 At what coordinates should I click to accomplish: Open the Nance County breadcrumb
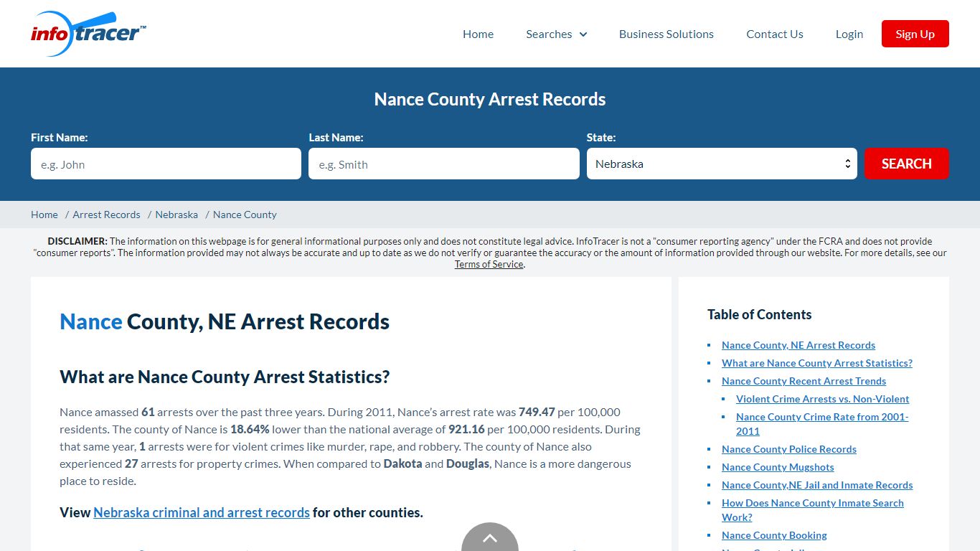(x=245, y=215)
